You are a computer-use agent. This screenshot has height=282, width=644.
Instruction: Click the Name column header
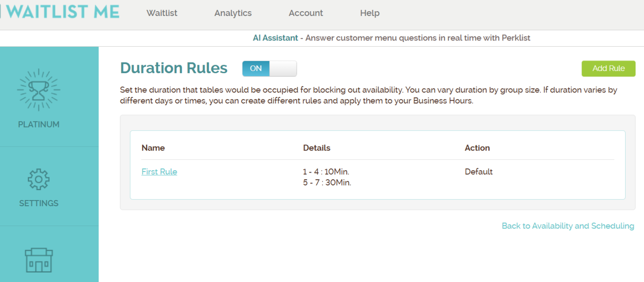[153, 148]
